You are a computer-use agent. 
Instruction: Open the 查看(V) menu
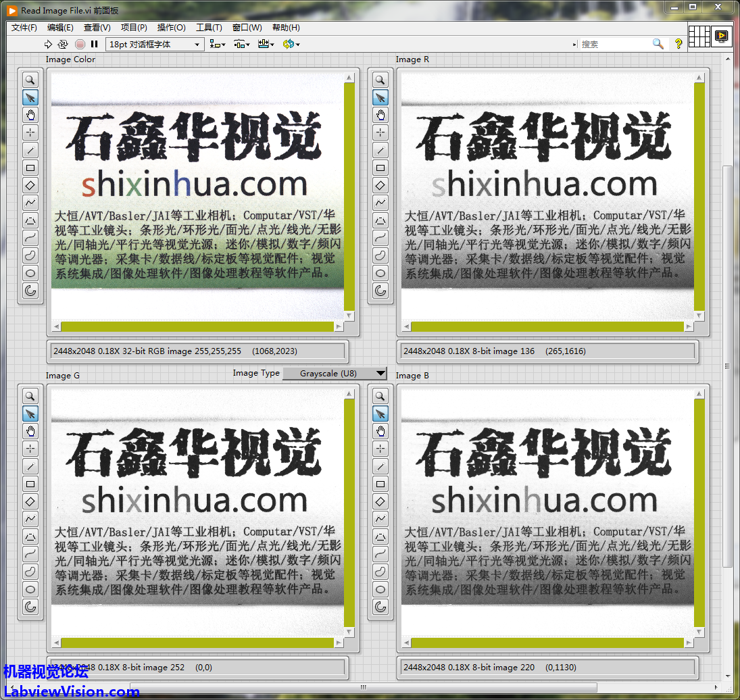click(97, 27)
